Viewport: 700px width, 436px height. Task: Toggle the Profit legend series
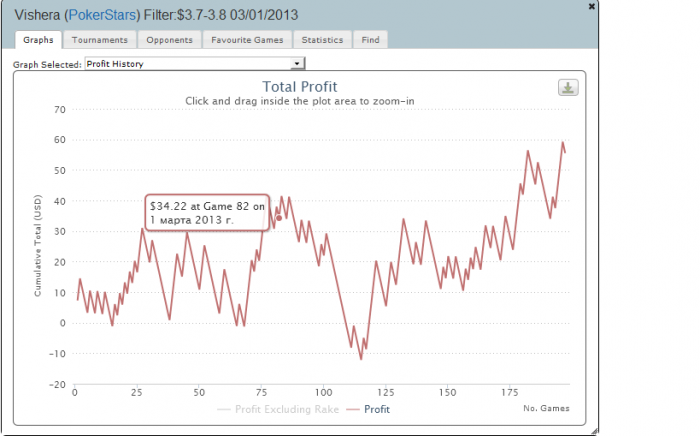368,409
